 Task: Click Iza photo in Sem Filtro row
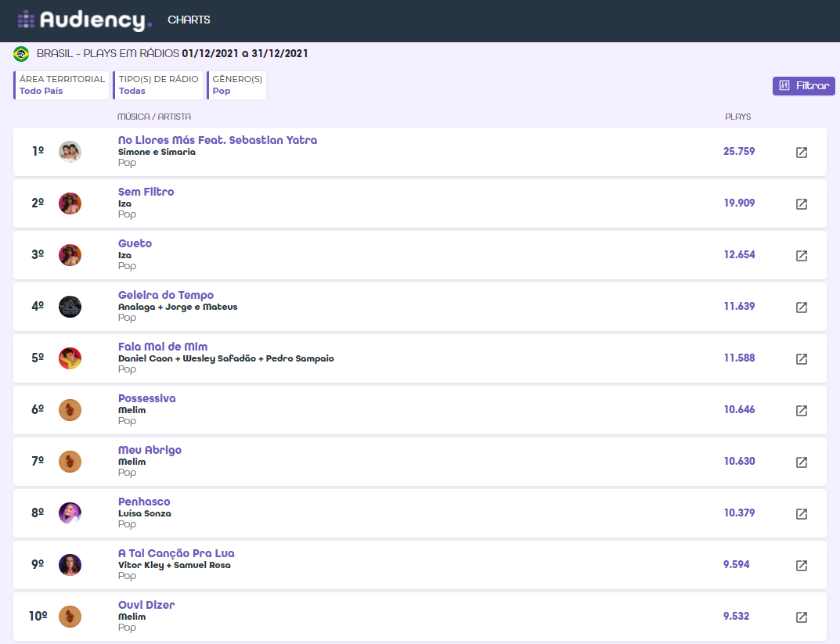(70, 203)
